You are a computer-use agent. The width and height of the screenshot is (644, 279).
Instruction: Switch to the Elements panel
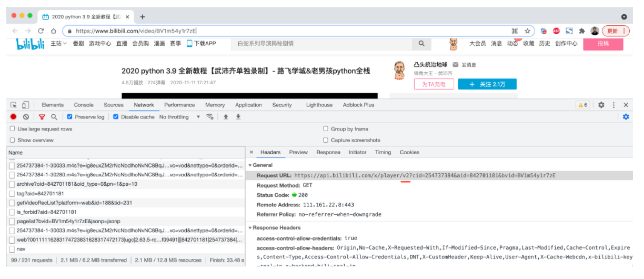click(x=53, y=105)
